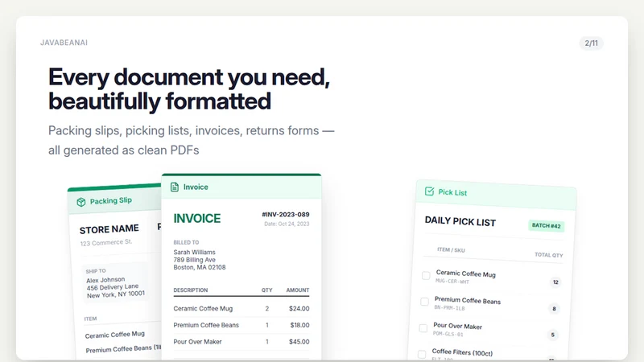Click the $18.00 amount
The image size is (644, 362).
(299, 325)
